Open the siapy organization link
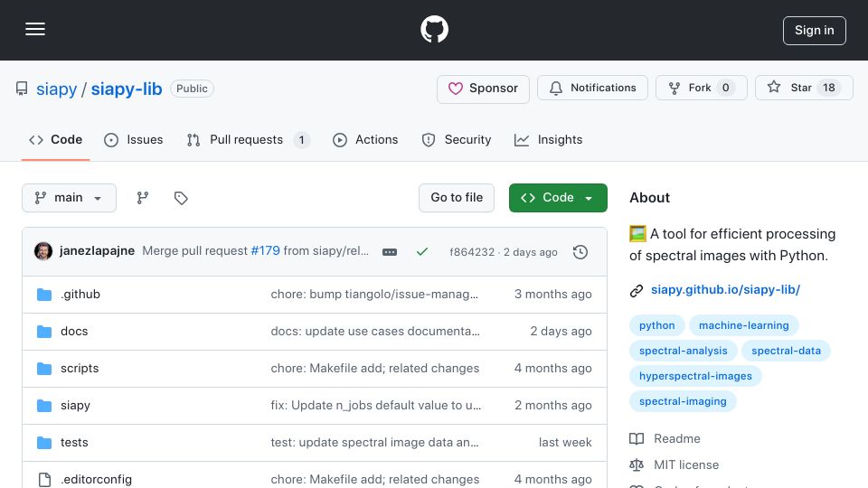This screenshot has height=488, width=868. 56,89
